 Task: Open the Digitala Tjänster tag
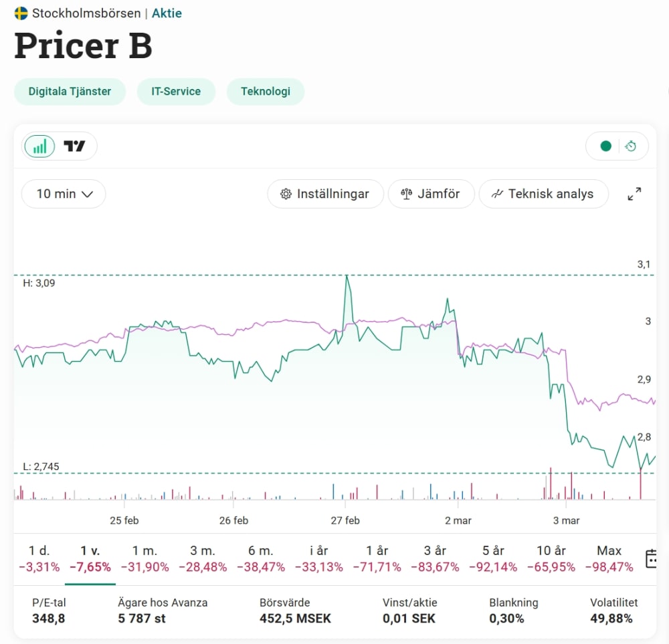click(x=70, y=91)
